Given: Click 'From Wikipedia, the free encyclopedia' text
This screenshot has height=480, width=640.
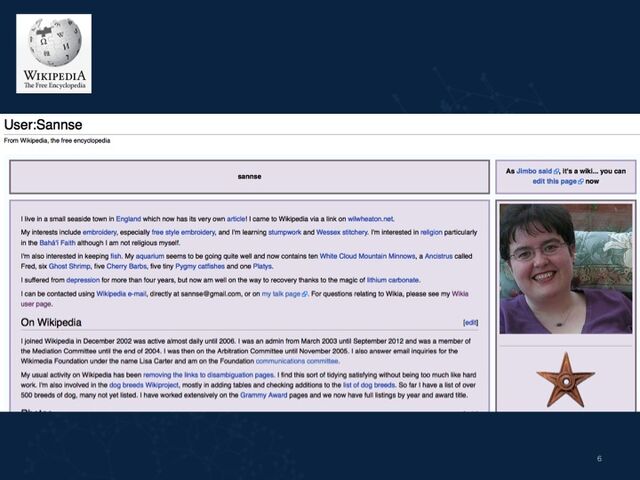Looking at the screenshot, I should coord(57,140).
